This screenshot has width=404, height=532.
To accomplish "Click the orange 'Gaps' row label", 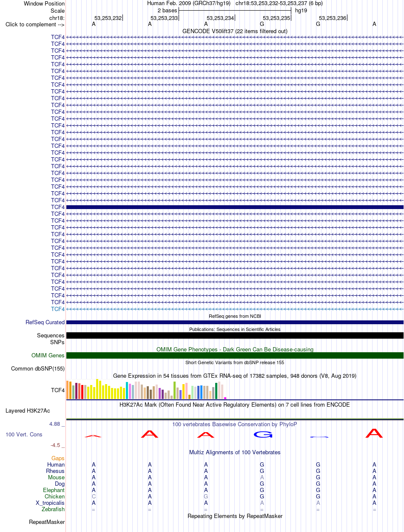I will tap(58, 458).
